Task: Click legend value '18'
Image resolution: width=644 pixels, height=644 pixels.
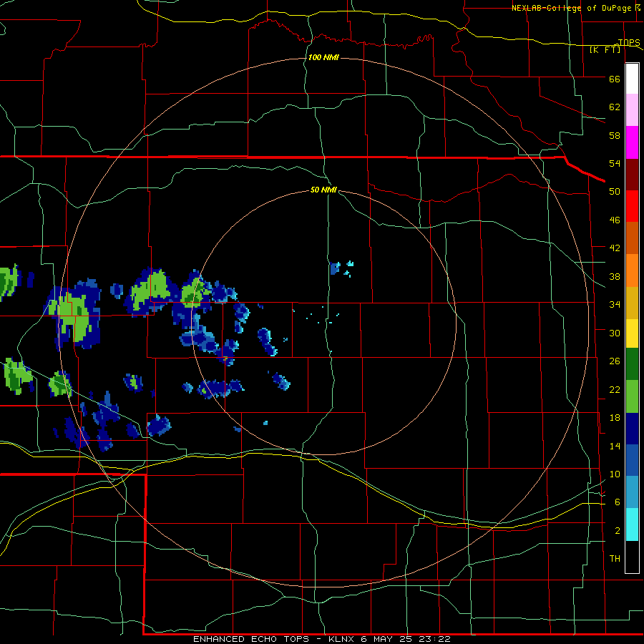Action: coord(615,418)
